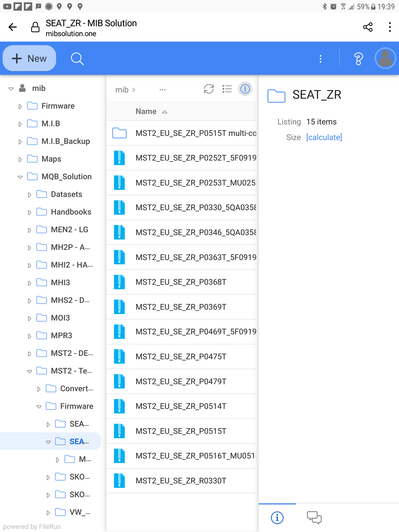Select the P0253T_MU025 zip file icon
The image size is (399, 532).
[x=119, y=183]
